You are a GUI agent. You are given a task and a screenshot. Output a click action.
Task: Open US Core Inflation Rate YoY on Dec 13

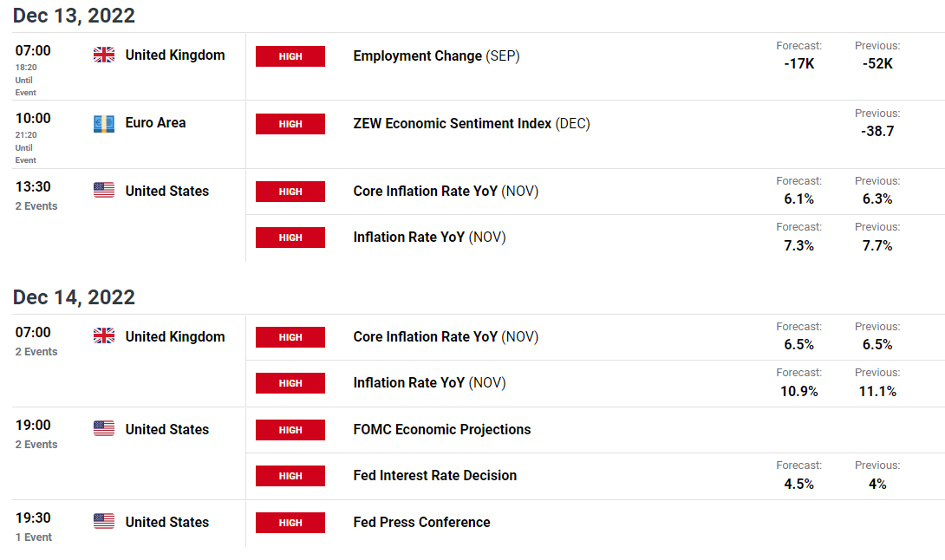coord(446,191)
